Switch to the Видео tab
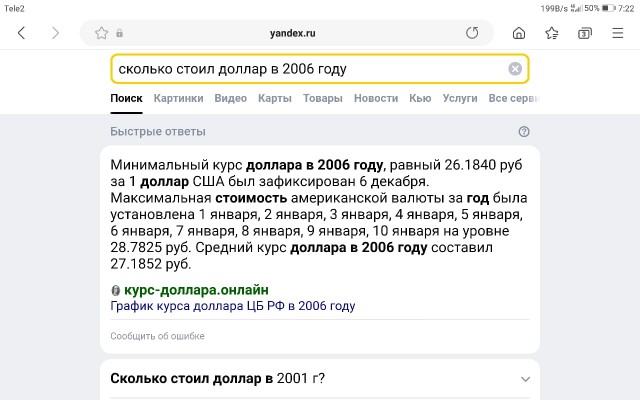This screenshot has width=640, height=400. click(231, 98)
